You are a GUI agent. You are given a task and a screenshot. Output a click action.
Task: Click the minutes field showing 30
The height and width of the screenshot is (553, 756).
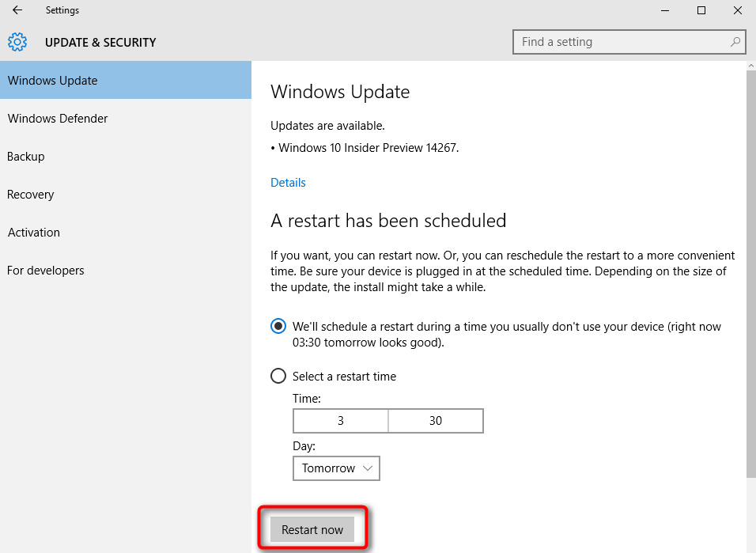click(436, 421)
